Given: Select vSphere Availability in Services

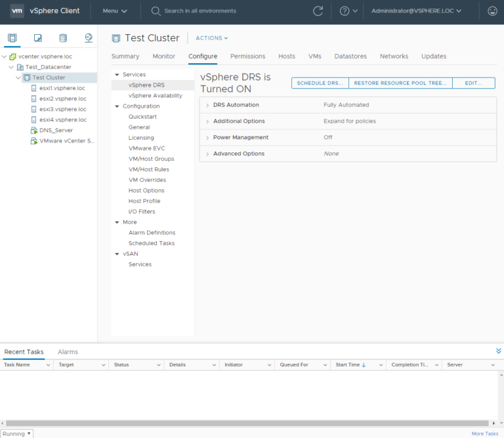Looking at the screenshot, I should (x=156, y=96).
